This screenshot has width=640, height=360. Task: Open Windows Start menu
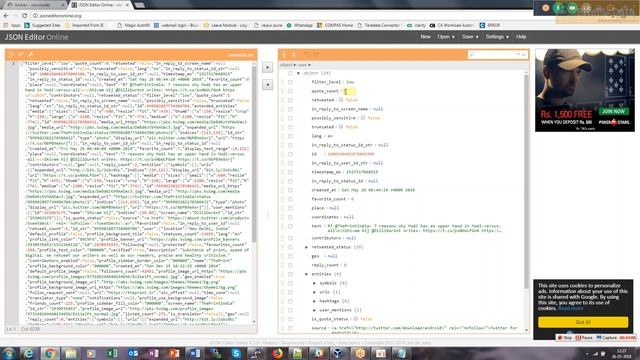coord(9,353)
